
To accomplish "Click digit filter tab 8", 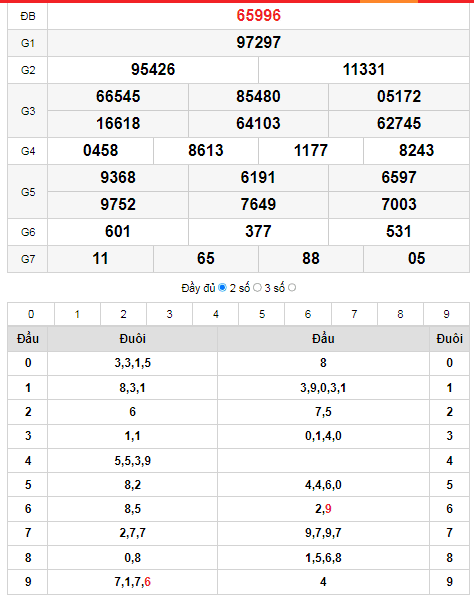I will (x=400, y=314).
